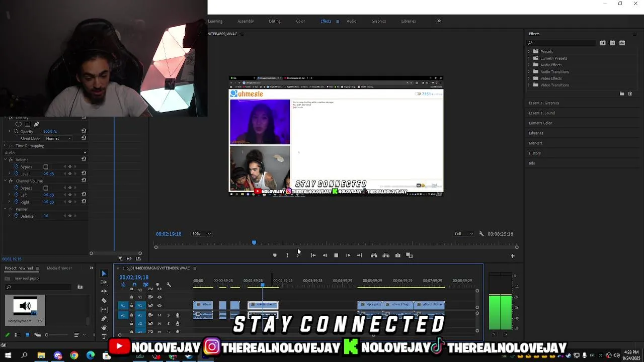Click the Go to In button

313,255
